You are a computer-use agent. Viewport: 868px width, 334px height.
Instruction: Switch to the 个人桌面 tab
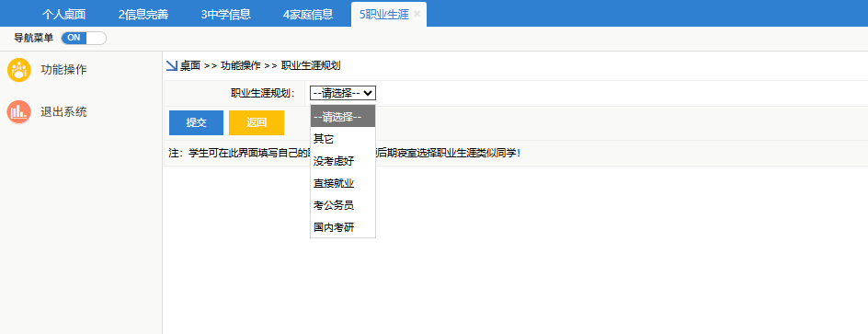(x=63, y=15)
